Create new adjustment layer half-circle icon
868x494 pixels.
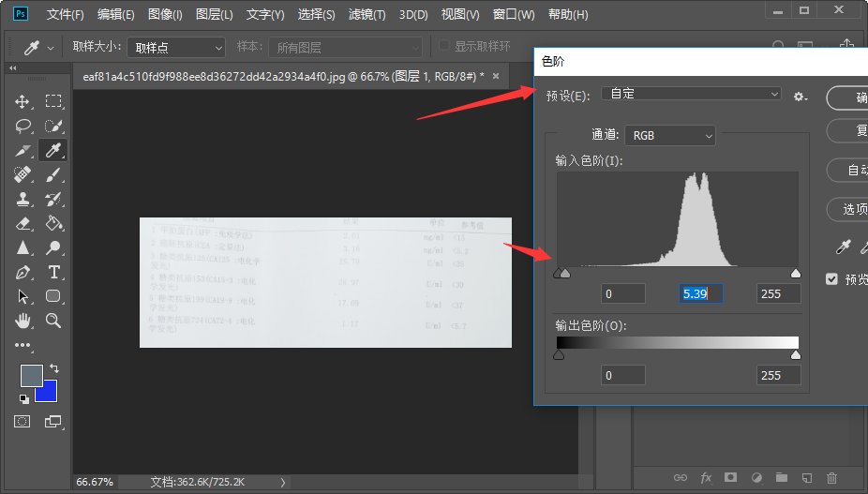[x=756, y=478]
